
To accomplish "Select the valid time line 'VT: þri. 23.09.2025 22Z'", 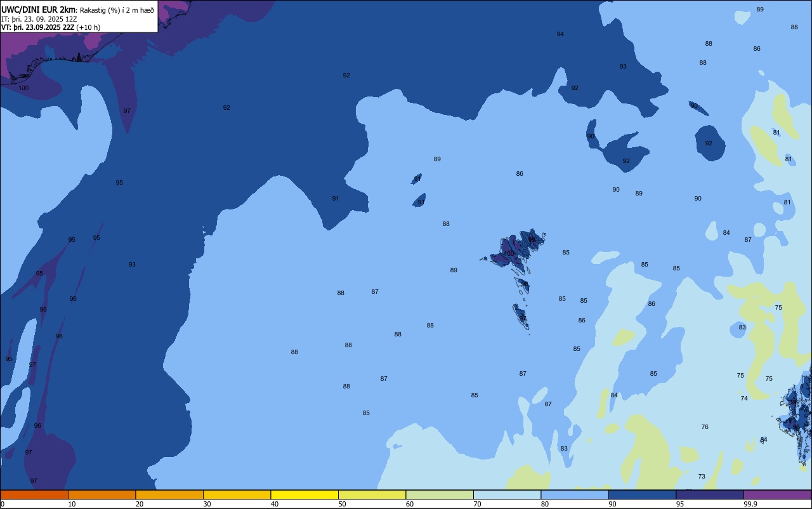I will coord(38,27).
